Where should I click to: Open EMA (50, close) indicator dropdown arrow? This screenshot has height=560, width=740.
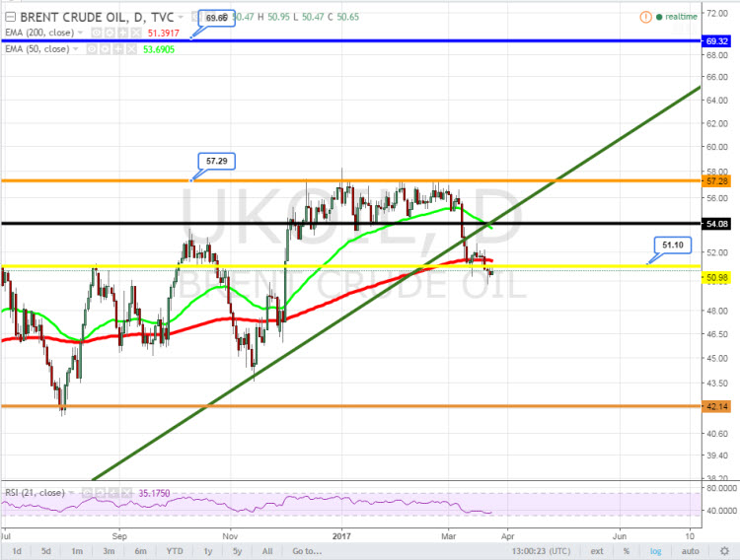coord(76,49)
